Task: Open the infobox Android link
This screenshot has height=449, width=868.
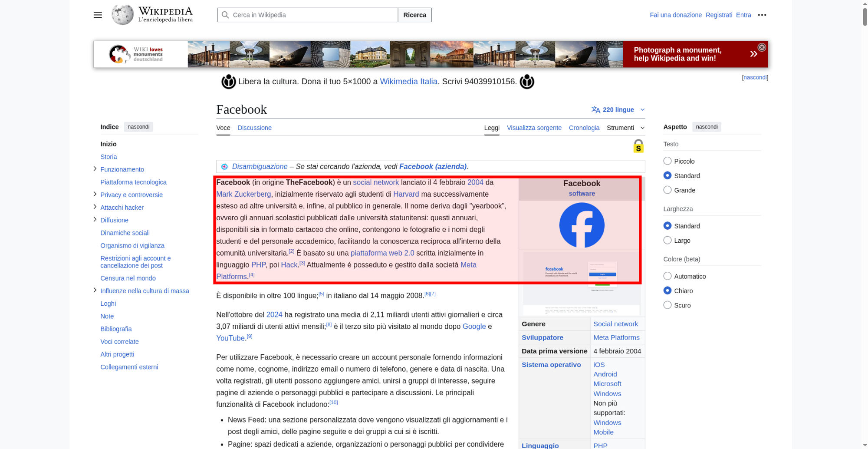Action: click(605, 374)
